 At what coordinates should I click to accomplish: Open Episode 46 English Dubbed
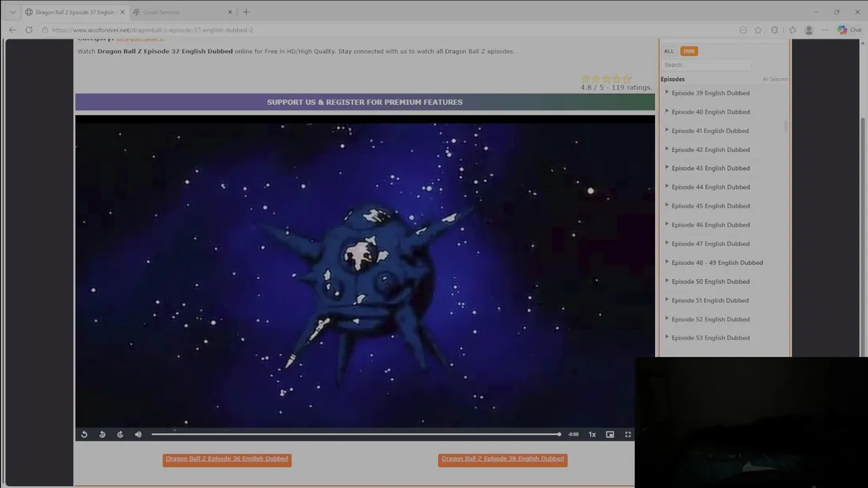coord(711,225)
